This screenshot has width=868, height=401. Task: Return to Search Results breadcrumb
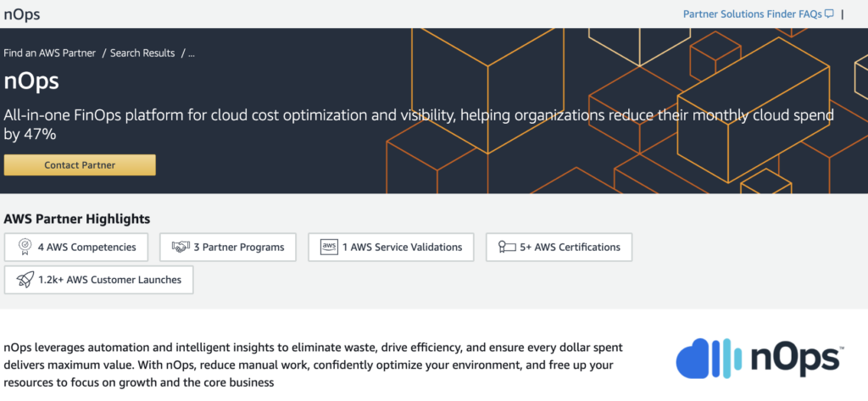click(142, 53)
